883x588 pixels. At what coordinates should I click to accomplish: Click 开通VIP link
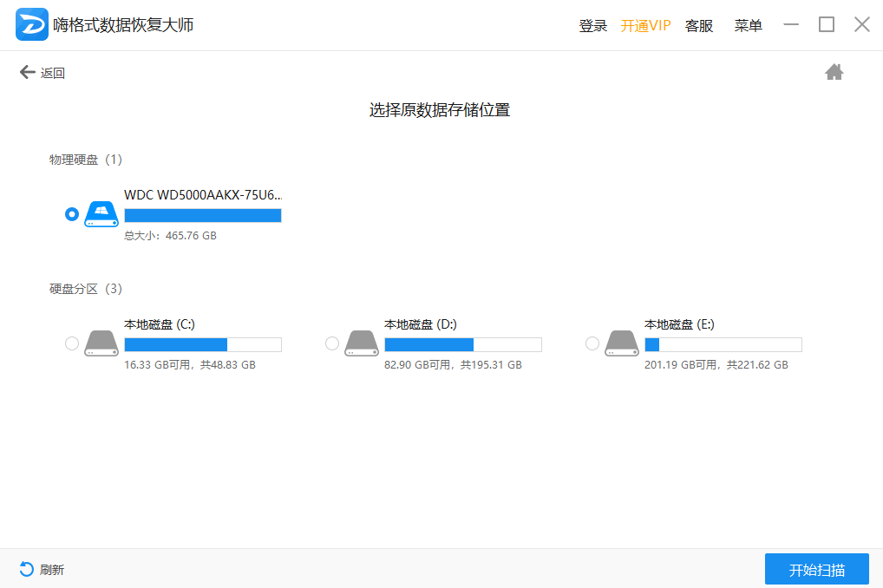pos(645,26)
